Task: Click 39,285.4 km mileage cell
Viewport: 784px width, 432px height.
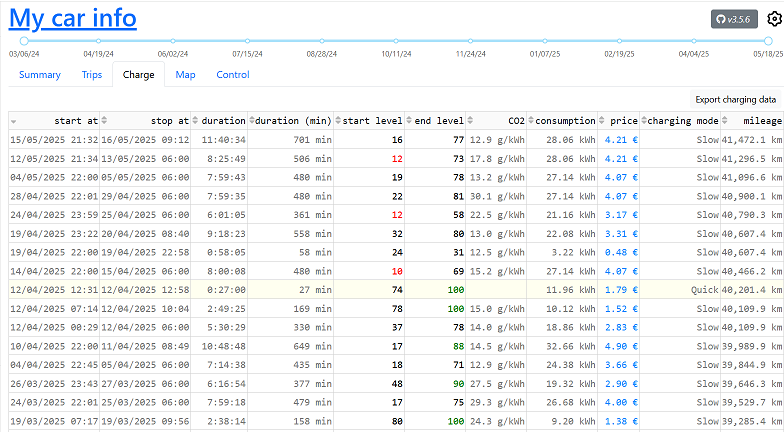Action: click(x=752, y=422)
